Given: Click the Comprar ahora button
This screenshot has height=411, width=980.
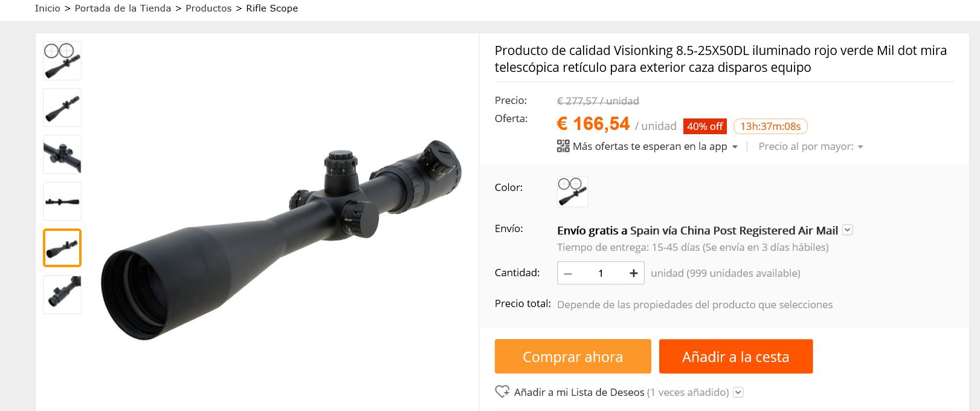Looking at the screenshot, I should [573, 357].
